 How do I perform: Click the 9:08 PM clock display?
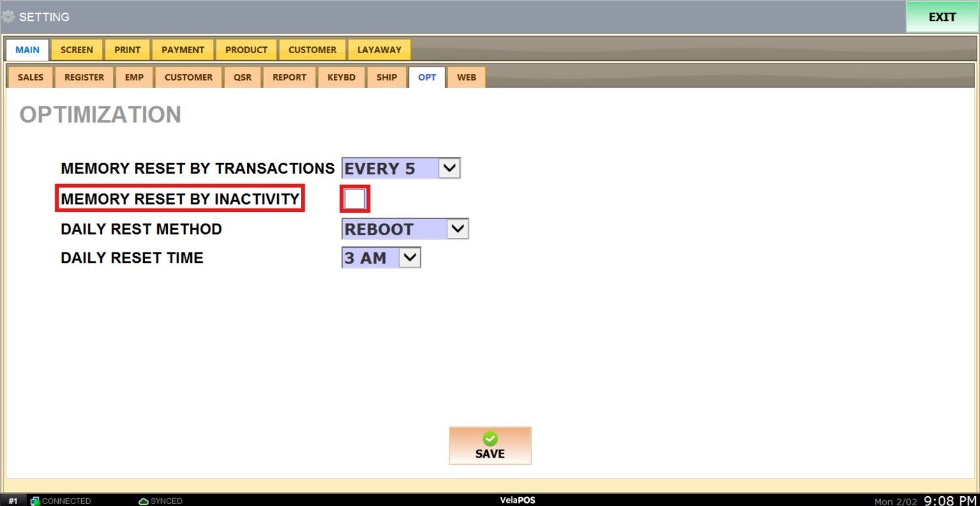[950, 501]
